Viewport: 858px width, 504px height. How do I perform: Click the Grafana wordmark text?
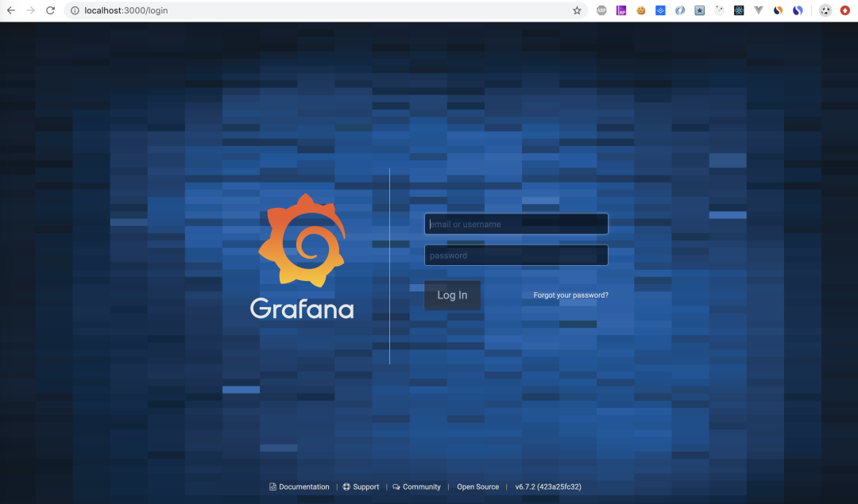point(302,309)
